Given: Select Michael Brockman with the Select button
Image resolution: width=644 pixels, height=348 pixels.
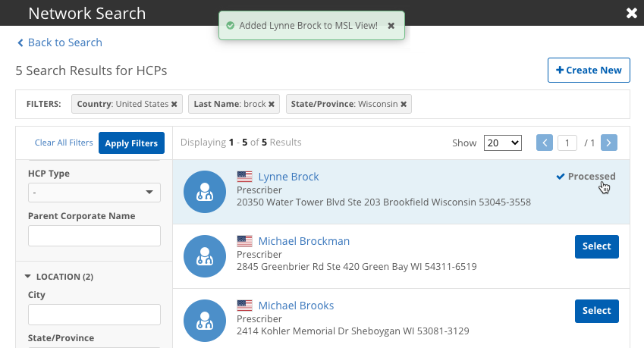Looking at the screenshot, I should coord(596,246).
